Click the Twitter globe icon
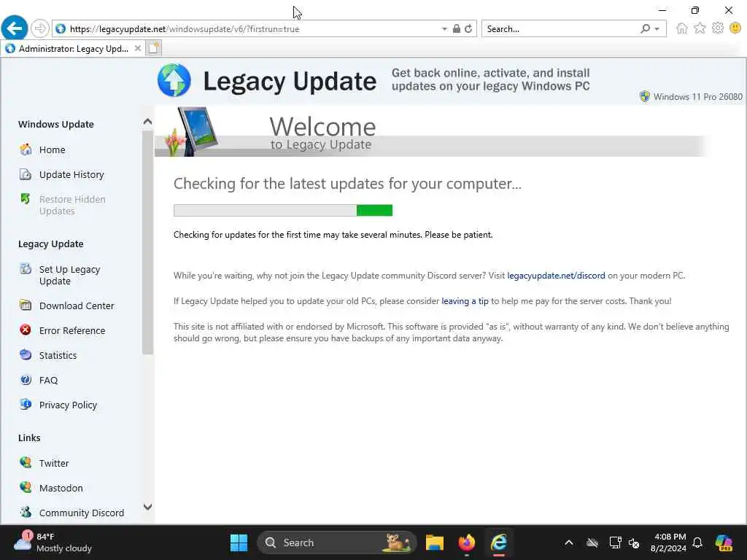747x560 pixels. 26,462
